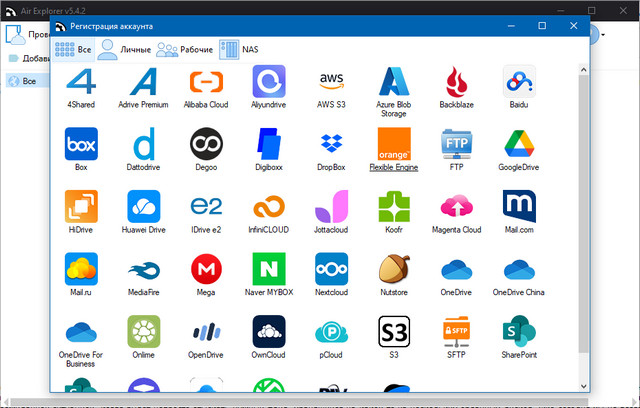The height and width of the screenshot is (408, 640).
Task: Select the Backblaze flame icon
Action: pyautogui.click(x=456, y=81)
